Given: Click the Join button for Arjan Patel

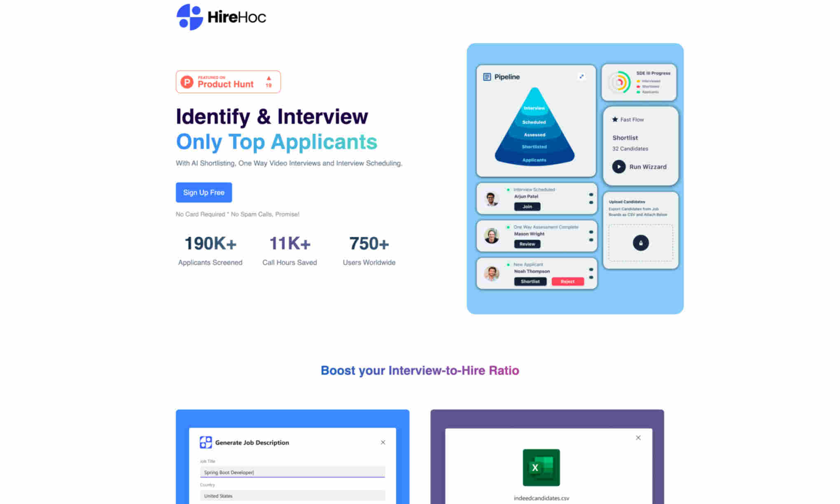Looking at the screenshot, I should pos(527,207).
